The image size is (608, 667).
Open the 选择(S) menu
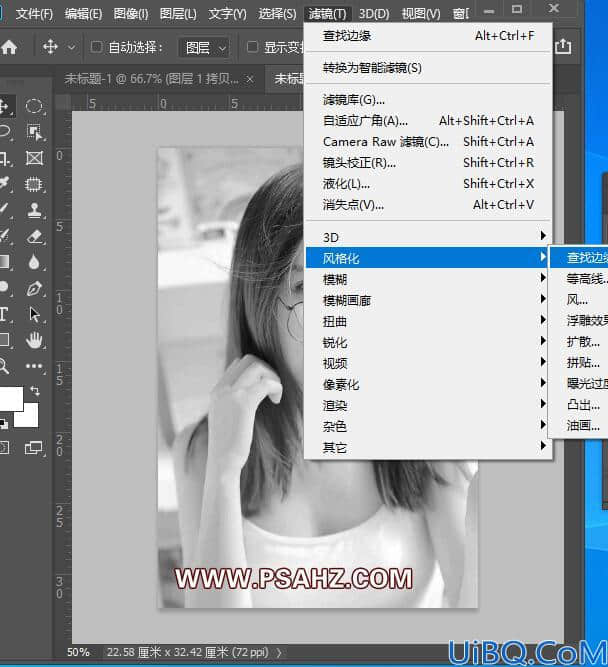click(277, 14)
